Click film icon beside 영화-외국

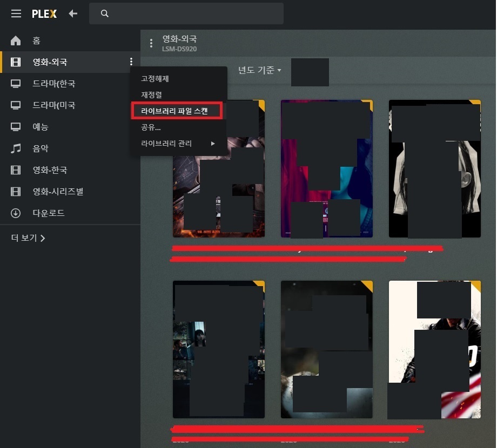pyautogui.click(x=16, y=62)
